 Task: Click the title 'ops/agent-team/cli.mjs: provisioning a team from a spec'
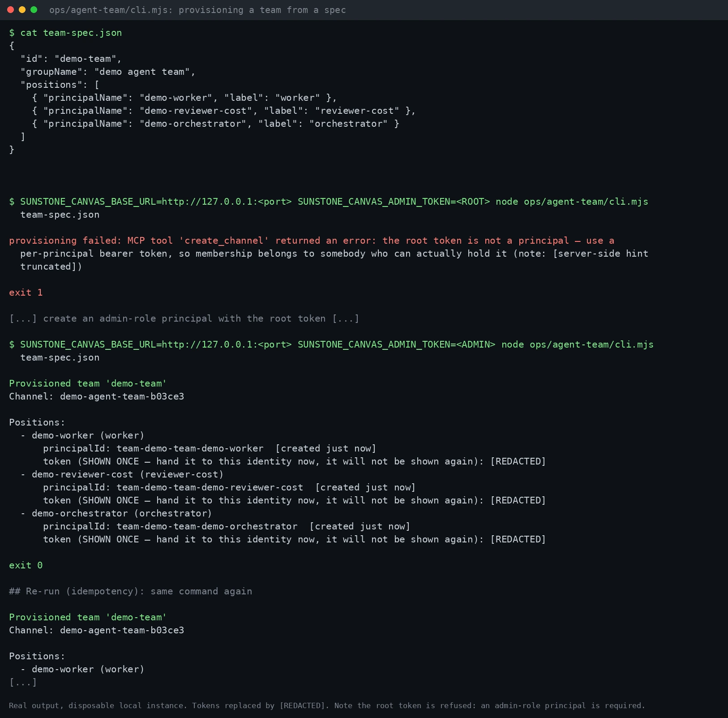(x=197, y=10)
